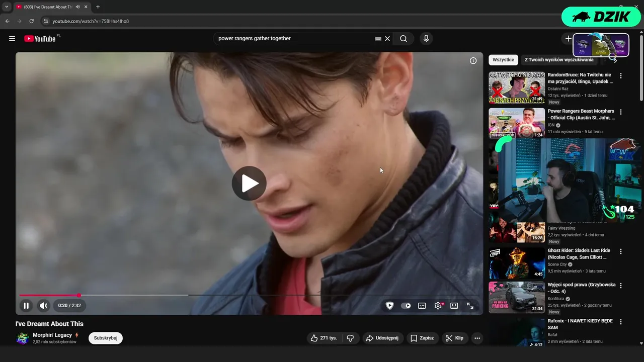This screenshot has width=644, height=362.
Task: Open the Create plus button
Action: pos(568,39)
